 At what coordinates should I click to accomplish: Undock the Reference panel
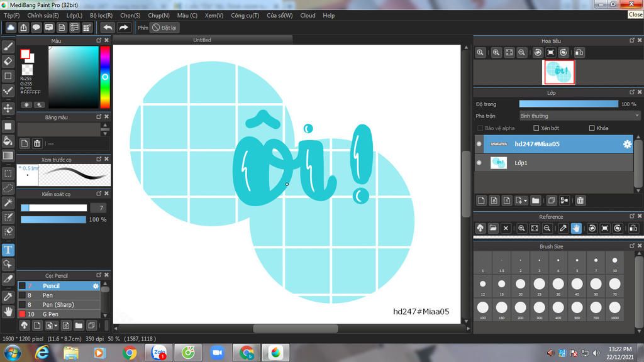632,216
